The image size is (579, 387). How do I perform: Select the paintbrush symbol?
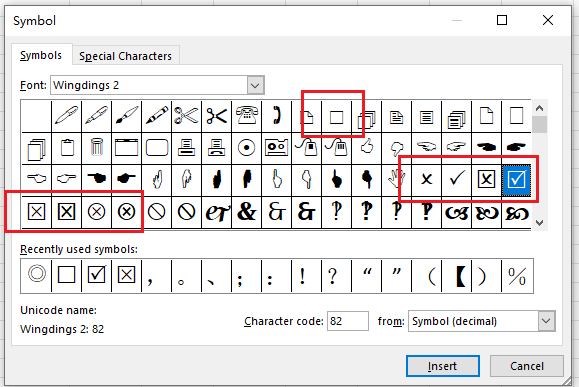coord(127,116)
